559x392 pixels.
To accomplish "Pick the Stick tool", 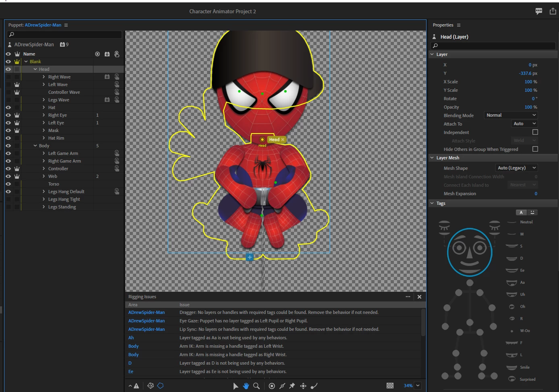I will click(282, 386).
